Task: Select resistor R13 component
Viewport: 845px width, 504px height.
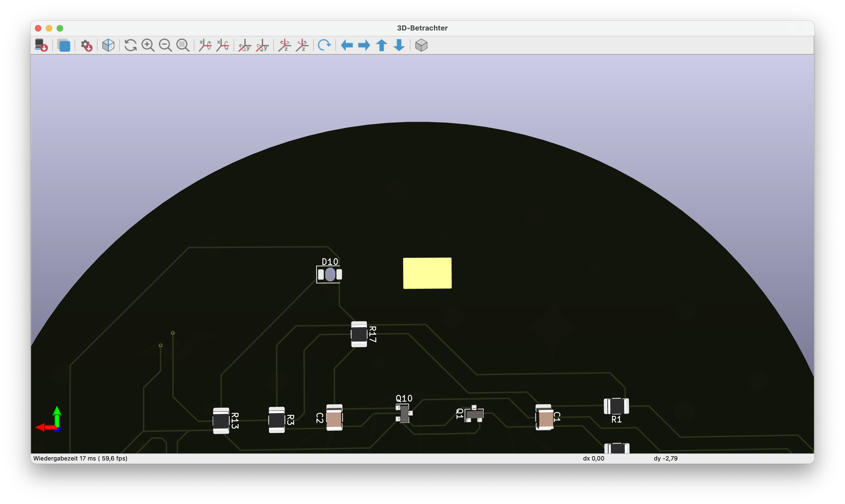Action: [221, 421]
